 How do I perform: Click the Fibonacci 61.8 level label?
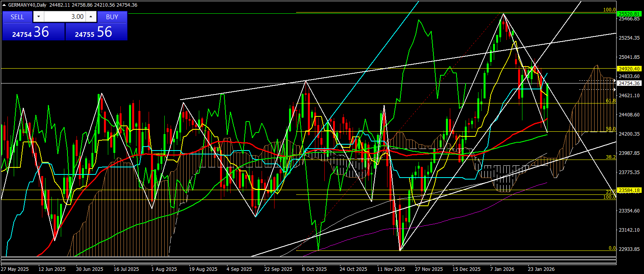pyautogui.click(x=611, y=101)
